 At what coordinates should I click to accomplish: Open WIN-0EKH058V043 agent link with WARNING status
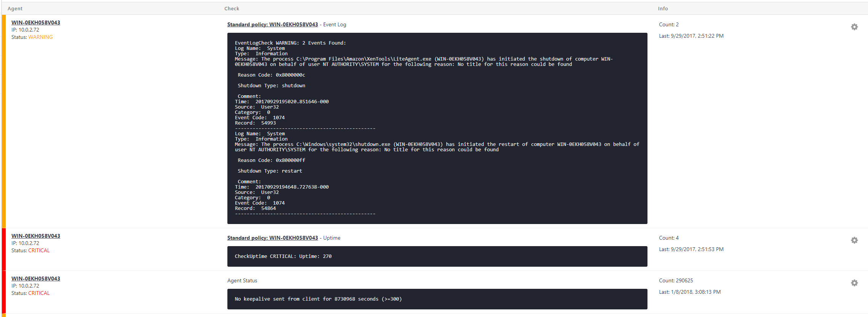click(36, 22)
